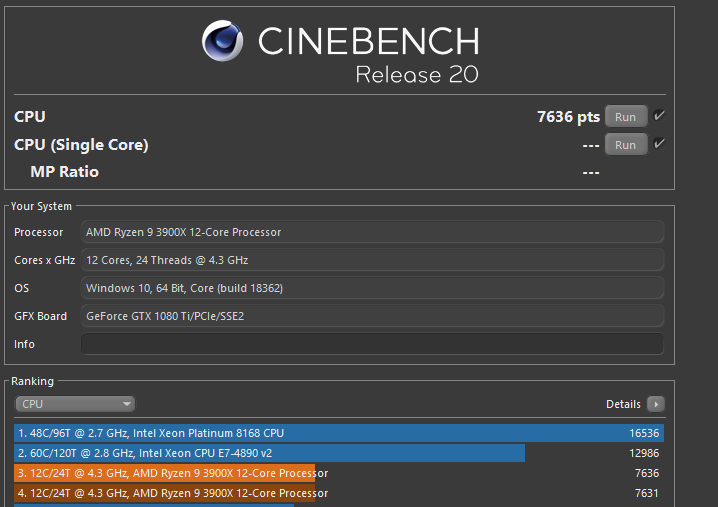The image size is (718, 507).
Task: Click the Info text field
Action: (371, 344)
